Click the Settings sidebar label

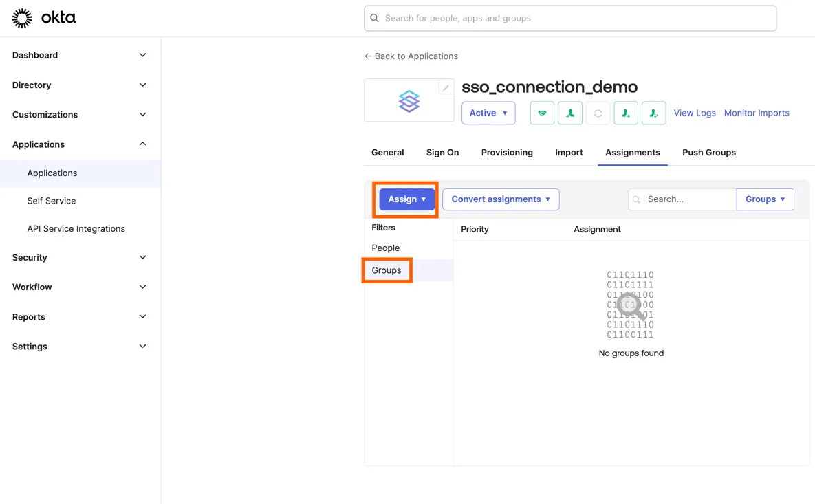(30, 347)
